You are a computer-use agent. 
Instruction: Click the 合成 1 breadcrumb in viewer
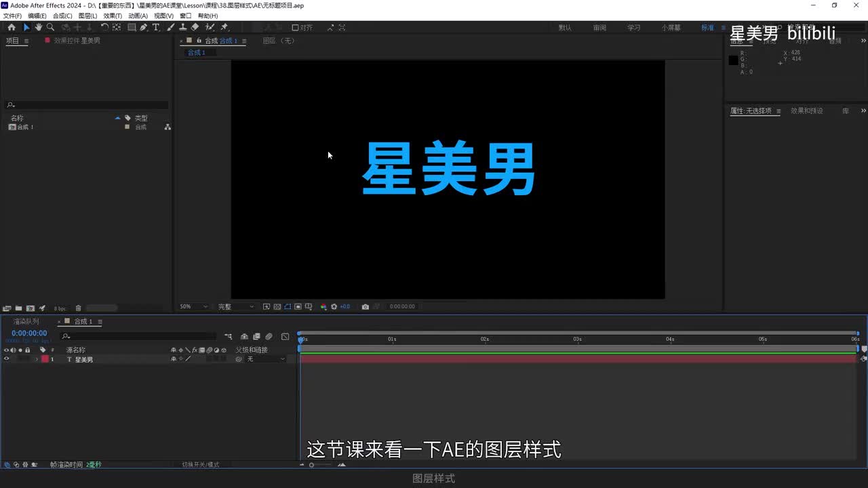coord(196,52)
